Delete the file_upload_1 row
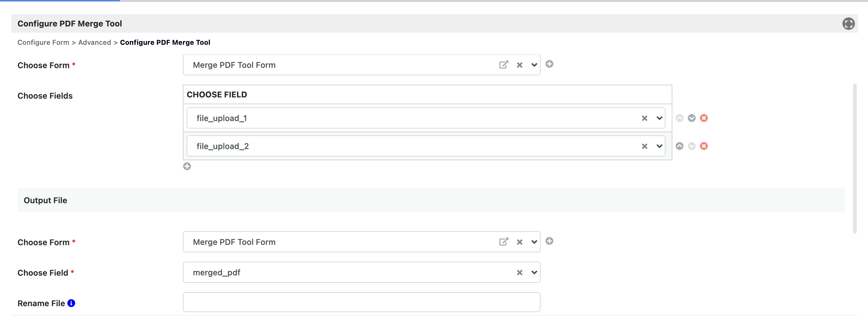The width and height of the screenshot is (868, 318). pyautogui.click(x=703, y=118)
